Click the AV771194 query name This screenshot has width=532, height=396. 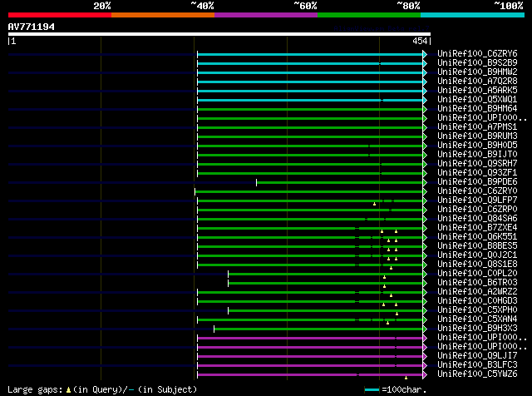pos(32,27)
